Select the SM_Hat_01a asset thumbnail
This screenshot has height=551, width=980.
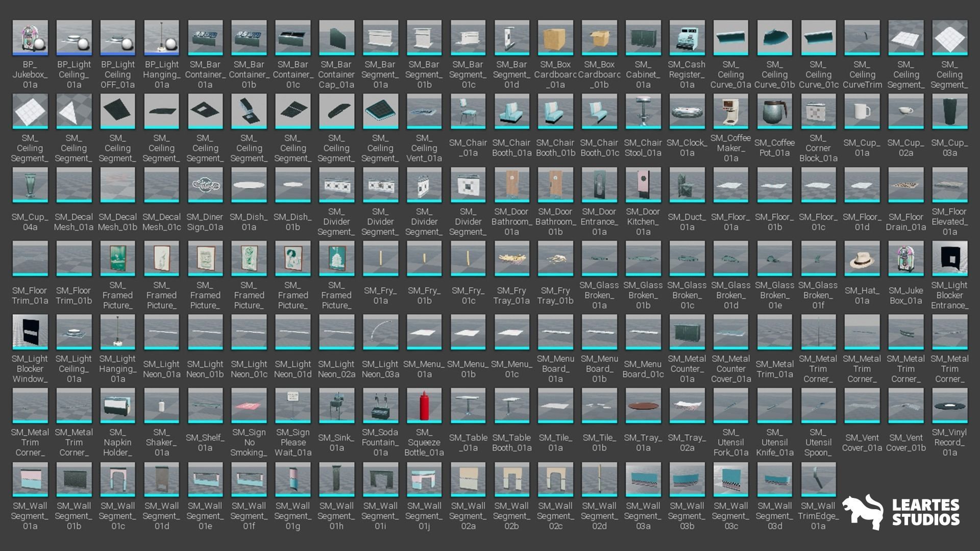[862, 259]
